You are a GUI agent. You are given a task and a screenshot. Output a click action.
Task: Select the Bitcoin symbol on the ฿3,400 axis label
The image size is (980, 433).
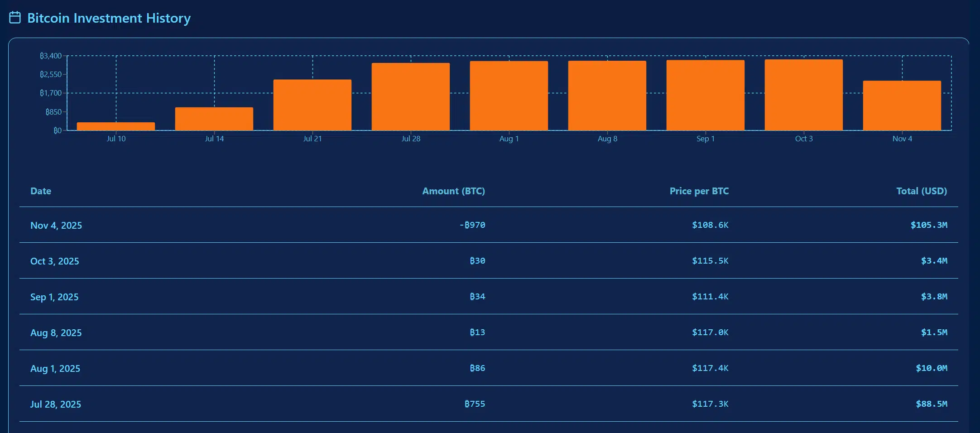point(42,55)
